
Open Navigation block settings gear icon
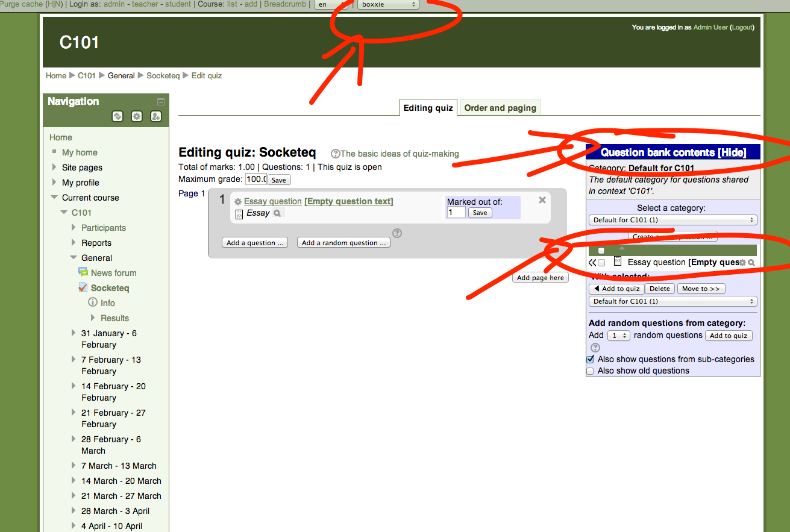tap(137, 116)
